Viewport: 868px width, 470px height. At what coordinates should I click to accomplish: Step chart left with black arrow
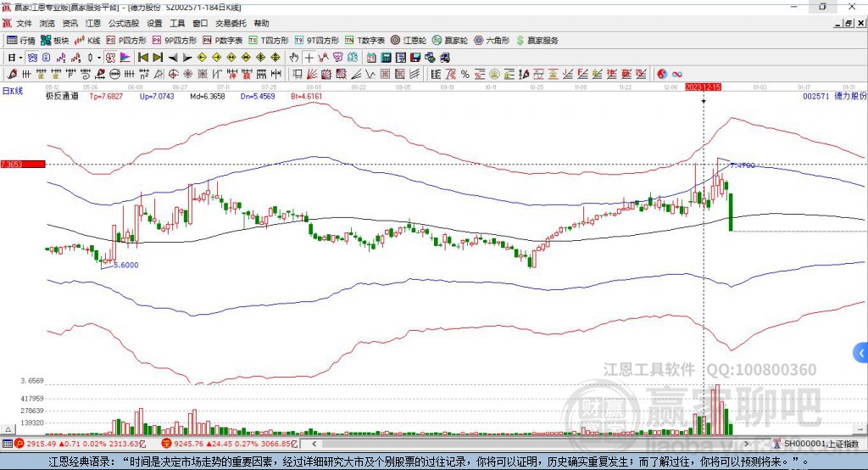point(173,58)
